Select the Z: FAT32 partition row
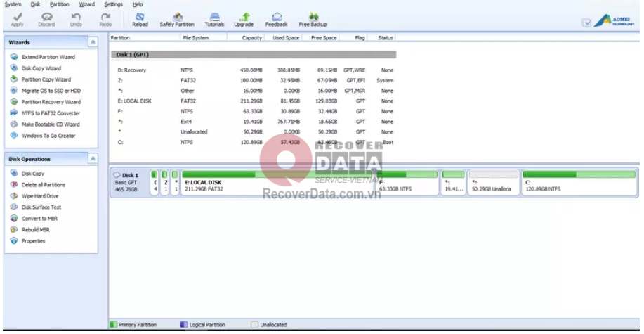 point(254,81)
